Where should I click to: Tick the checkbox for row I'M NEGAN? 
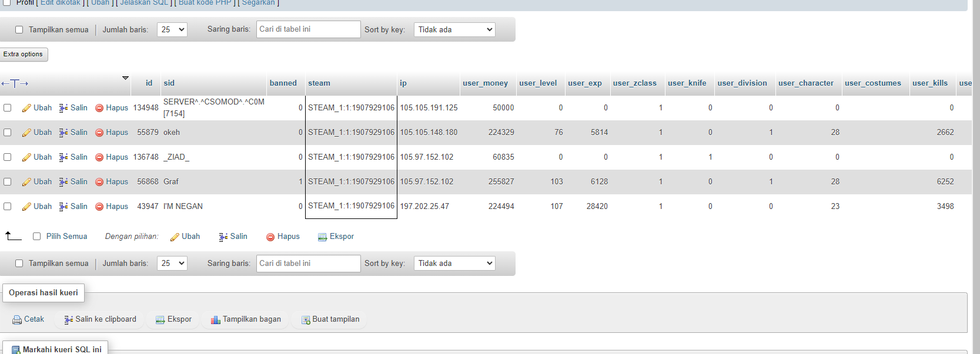tap(8, 207)
